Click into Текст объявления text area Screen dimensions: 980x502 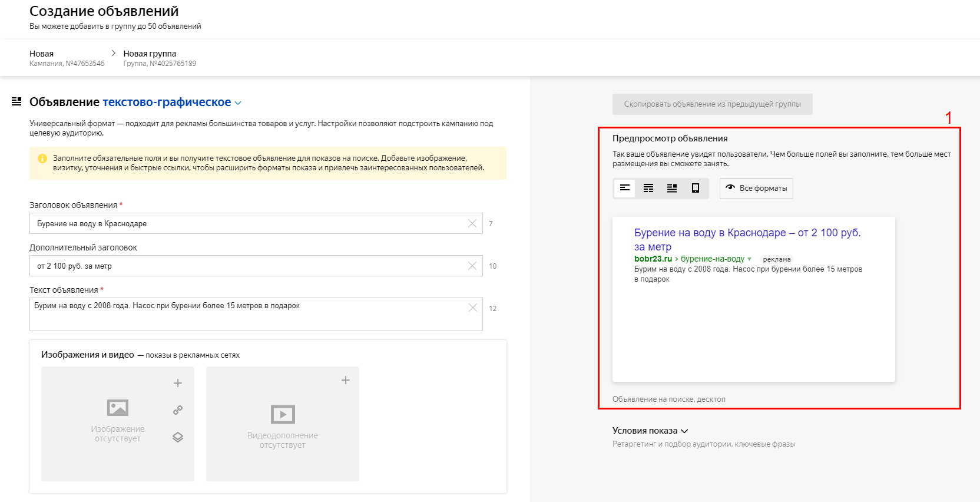click(256, 314)
